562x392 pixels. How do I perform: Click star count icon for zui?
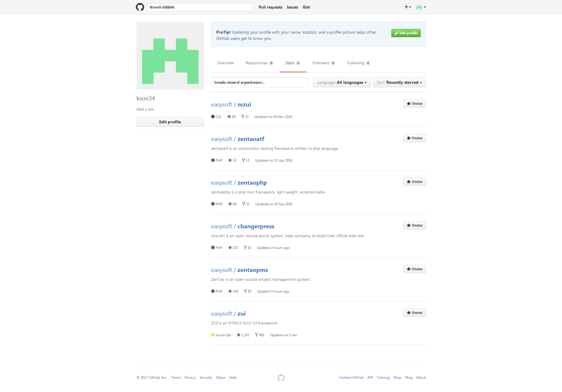pyautogui.click(x=239, y=335)
